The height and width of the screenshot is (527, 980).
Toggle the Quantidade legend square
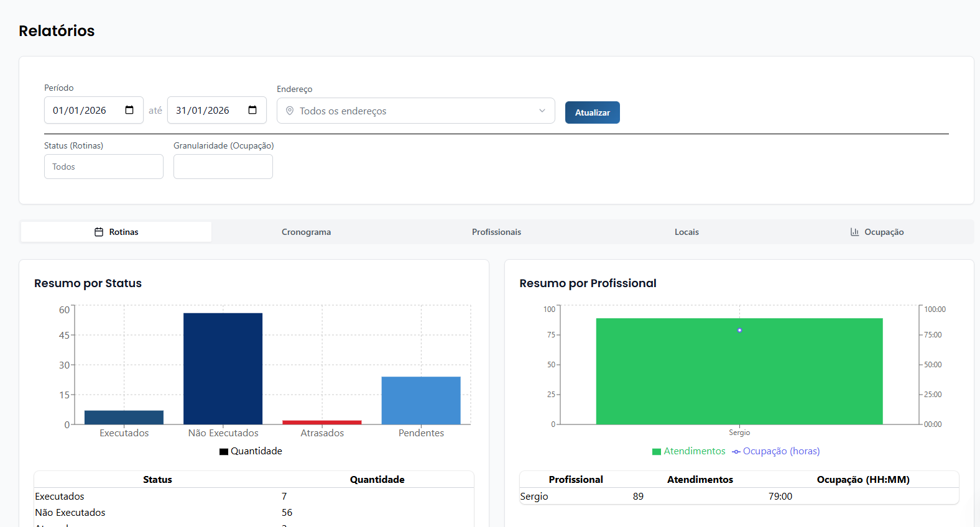(x=224, y=452)
